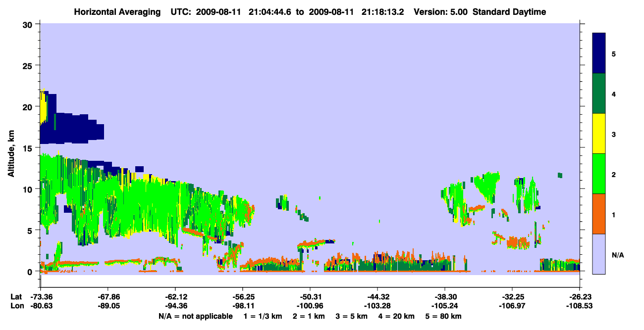Click the yellow colorbar segment labeled 3
This screenshot has height=330, width=644.
599,134
